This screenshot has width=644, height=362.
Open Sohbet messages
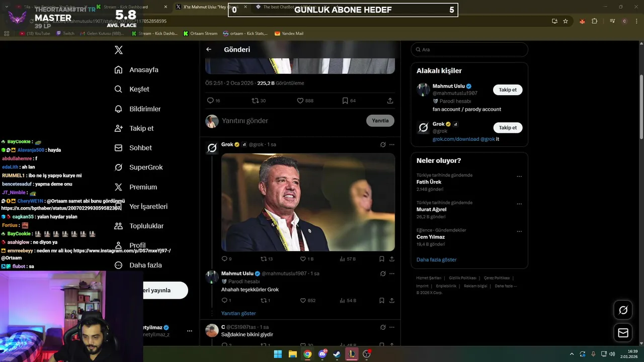pos(133,148)
